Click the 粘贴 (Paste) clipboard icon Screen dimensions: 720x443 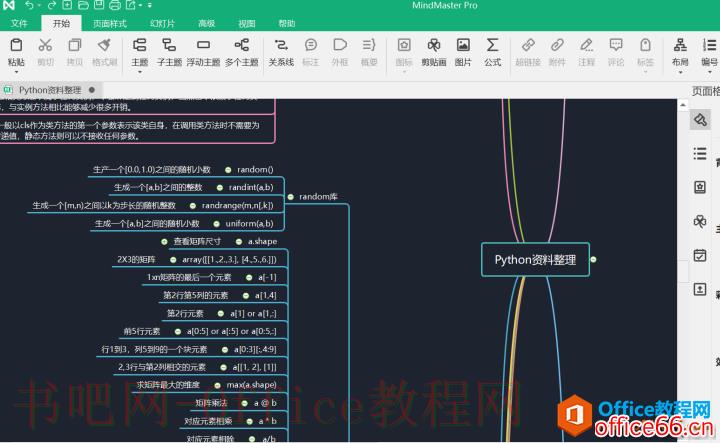point(16,45)
